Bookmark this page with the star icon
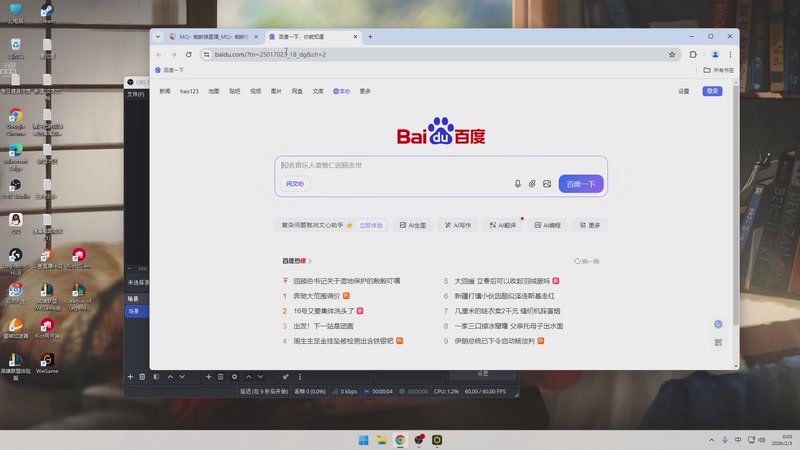 point(672,55)
